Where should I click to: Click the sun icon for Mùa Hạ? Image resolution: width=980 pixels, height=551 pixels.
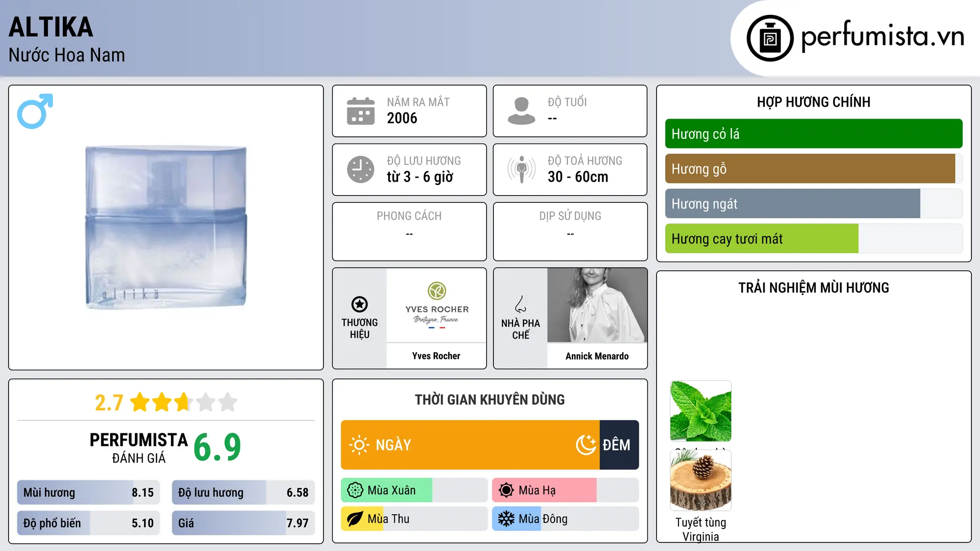pos(506,490)
